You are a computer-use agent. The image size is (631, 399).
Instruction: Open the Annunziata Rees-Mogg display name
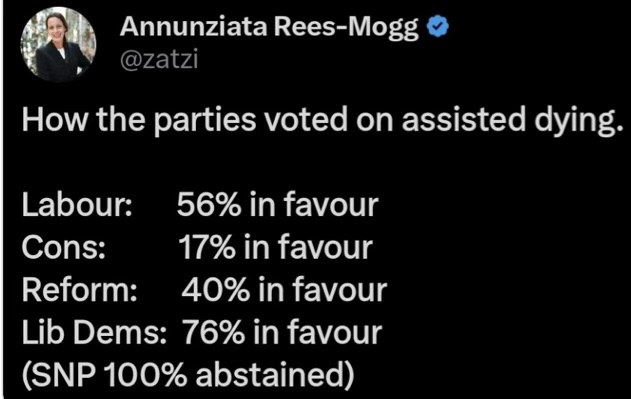coord(269,28)
